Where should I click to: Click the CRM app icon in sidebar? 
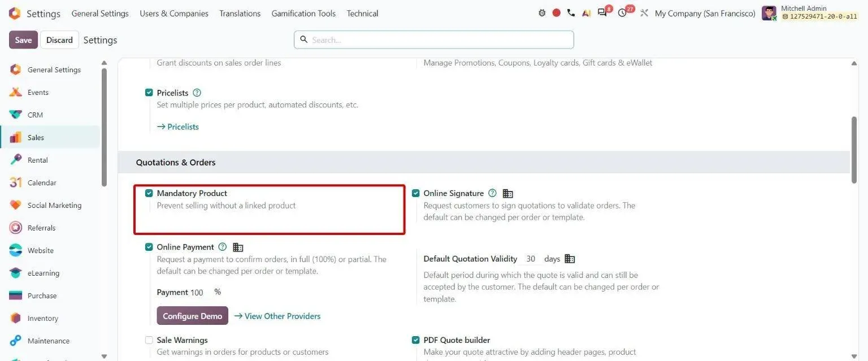[x=16, y=115]
